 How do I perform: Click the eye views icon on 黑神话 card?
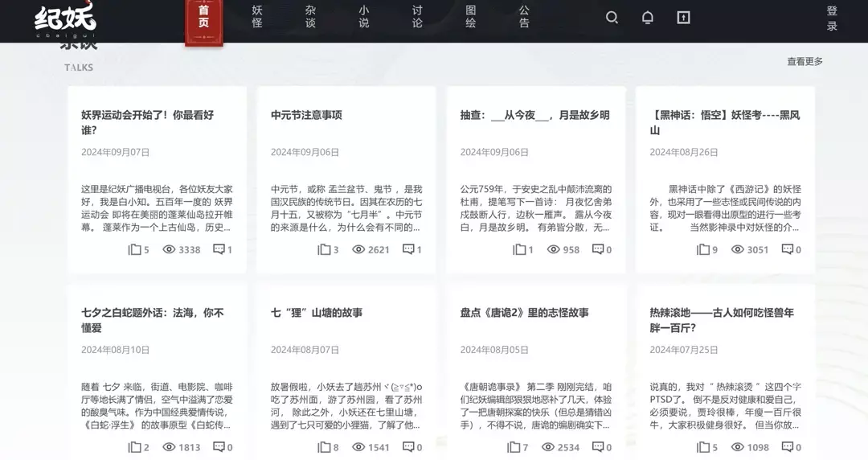737,249
